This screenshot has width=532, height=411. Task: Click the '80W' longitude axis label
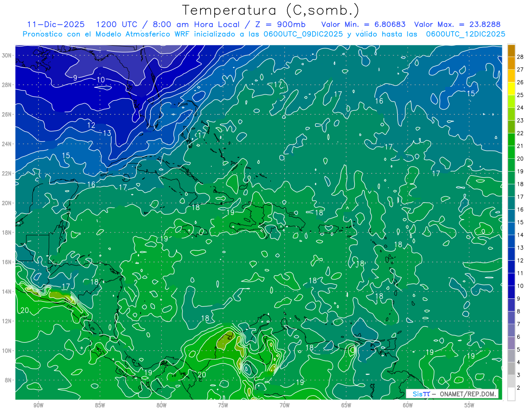(161, 405)
